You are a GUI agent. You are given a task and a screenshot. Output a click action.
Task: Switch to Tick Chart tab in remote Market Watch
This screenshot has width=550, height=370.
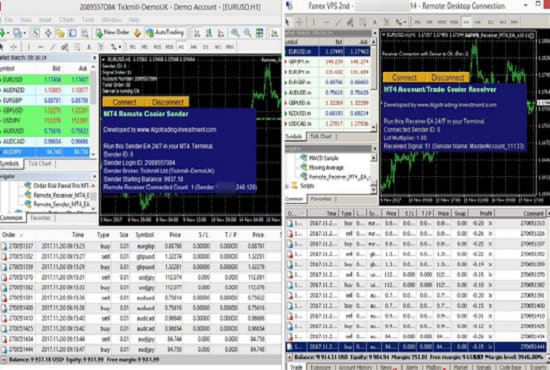pos(321,136)
